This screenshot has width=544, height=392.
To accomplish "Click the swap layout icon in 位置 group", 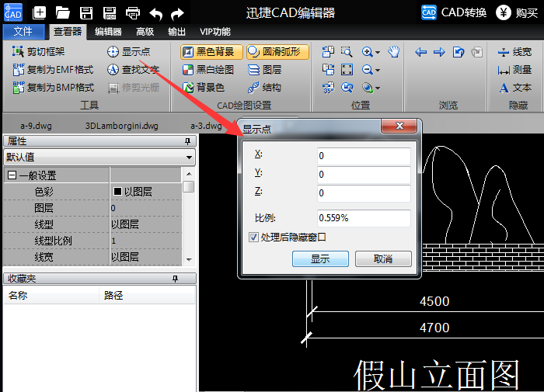I will (x=328, y=70).
